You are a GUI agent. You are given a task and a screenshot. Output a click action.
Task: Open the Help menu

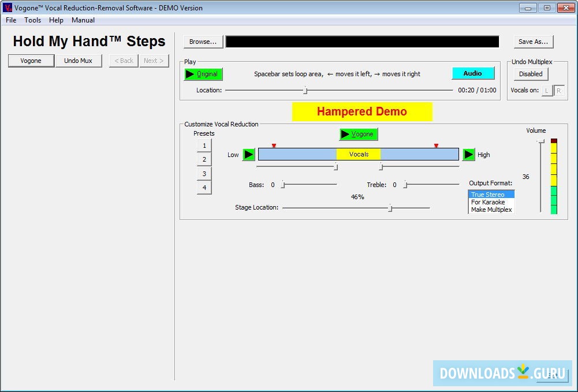[56, 20]
